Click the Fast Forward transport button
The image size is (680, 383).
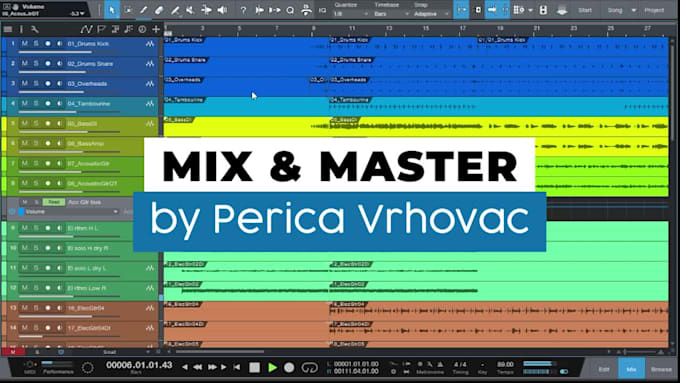(x=212, y=367)
